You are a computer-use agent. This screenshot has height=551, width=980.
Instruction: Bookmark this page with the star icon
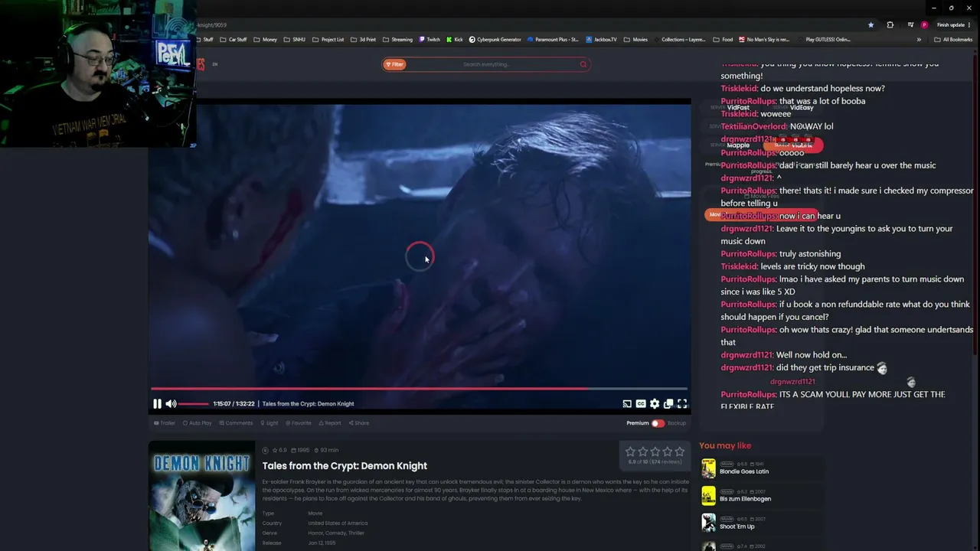pos(871,24)
